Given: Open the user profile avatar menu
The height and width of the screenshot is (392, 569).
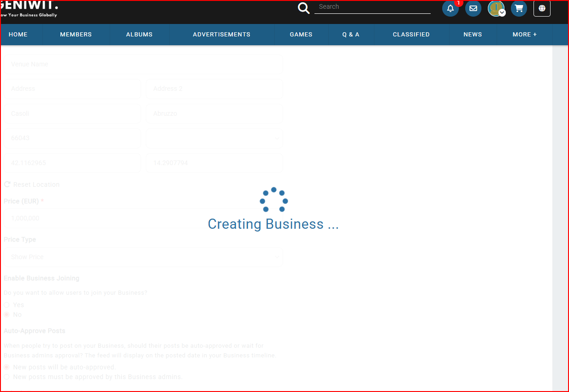Looking at the screenshot, I should point(497,8).
